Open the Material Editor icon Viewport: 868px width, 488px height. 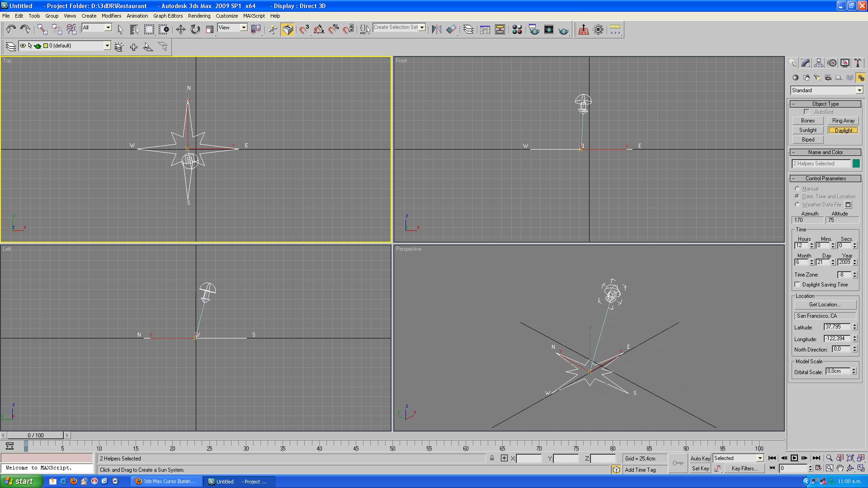[x=517, y=30]
